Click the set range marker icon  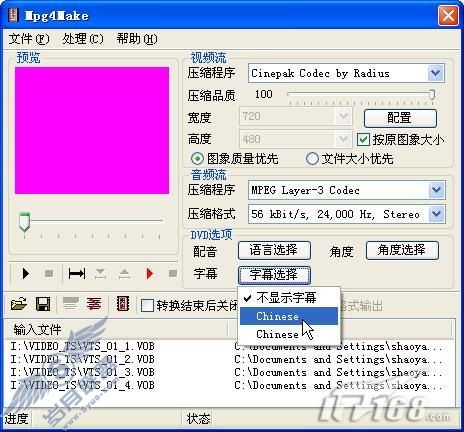(77, 274)
